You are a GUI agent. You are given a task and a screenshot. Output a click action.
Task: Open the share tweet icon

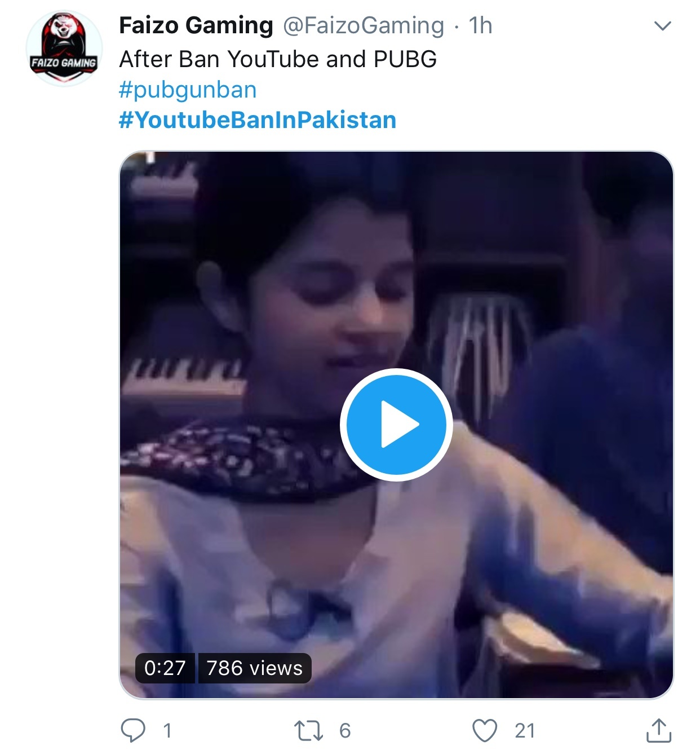pyautogui.click(x=658, y=730)
